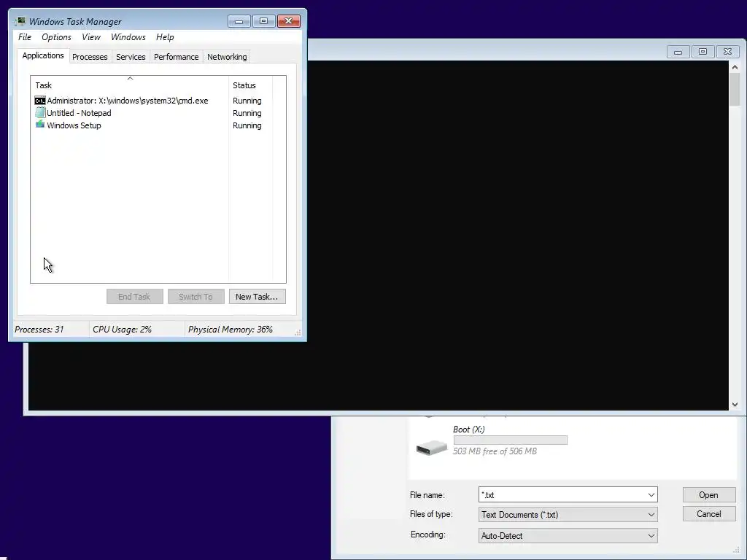Click the Switch To button

pos(196,296)
